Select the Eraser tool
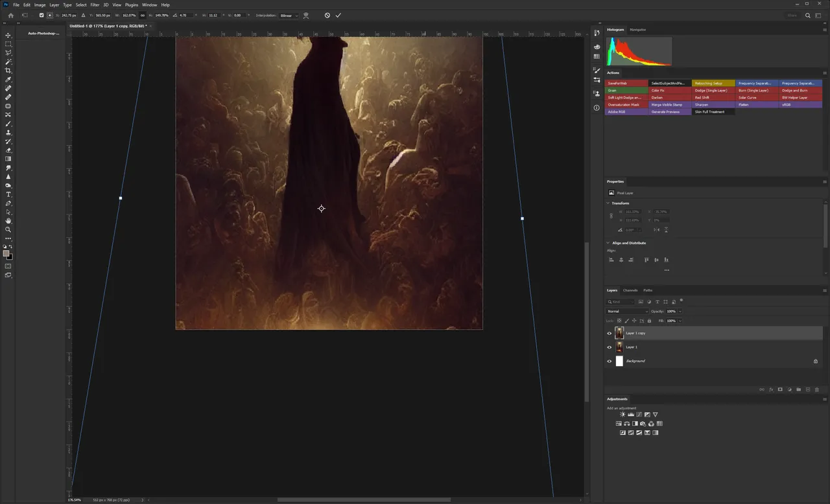The width and height of the screenshot is (830, 504). pos(8,150)
